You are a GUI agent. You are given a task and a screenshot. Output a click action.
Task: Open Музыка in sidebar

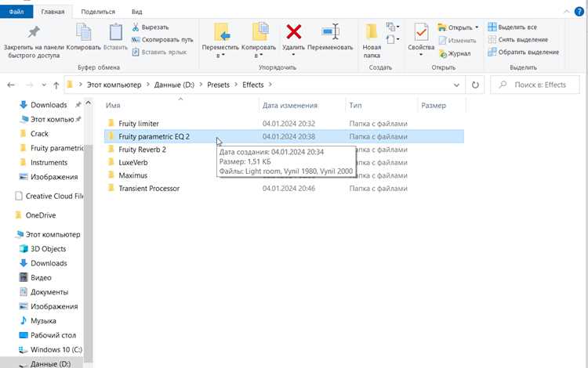43,321
